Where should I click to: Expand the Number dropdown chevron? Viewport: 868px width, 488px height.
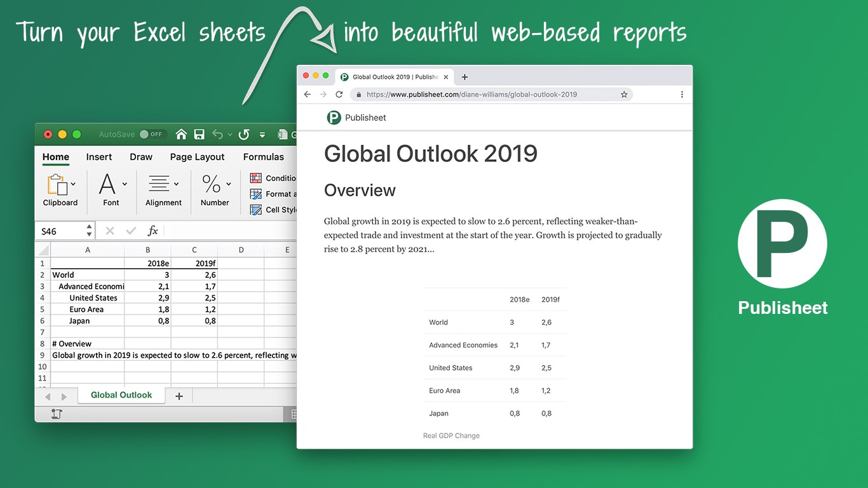pos(228,184)
